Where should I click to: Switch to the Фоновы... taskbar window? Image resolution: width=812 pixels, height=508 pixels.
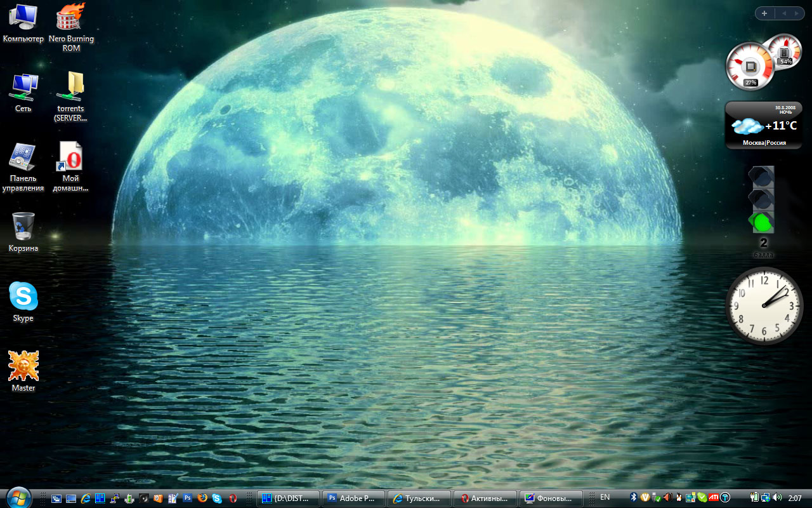(x=551, y=498)
